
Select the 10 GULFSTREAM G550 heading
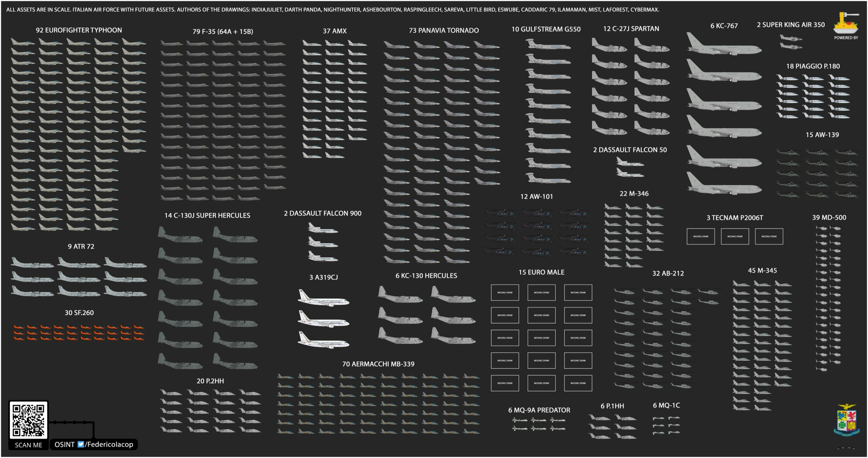click(546, 29)
